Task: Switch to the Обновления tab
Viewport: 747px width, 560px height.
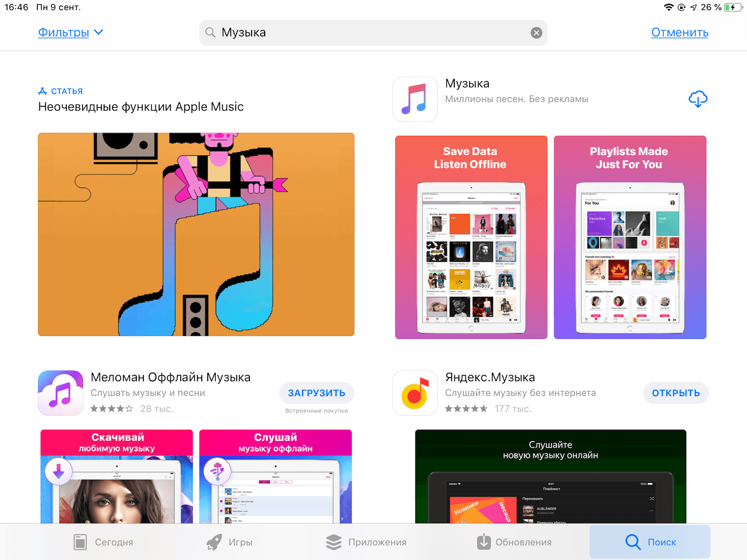Action: click(x=514, y=542)
